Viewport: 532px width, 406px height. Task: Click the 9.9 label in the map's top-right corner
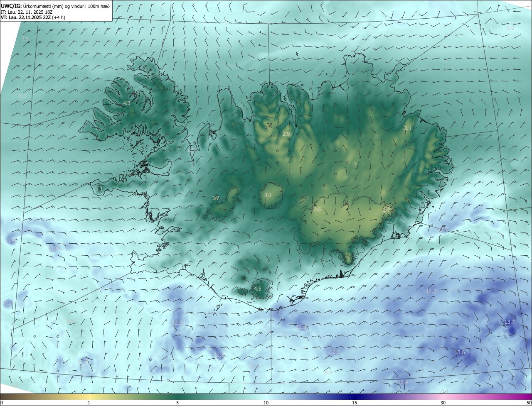click(x=510, y=28)
